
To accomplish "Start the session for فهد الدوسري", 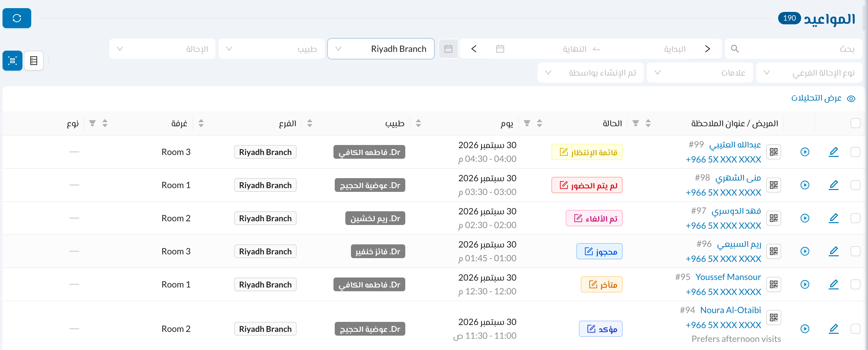I will (x=805, y=218).
